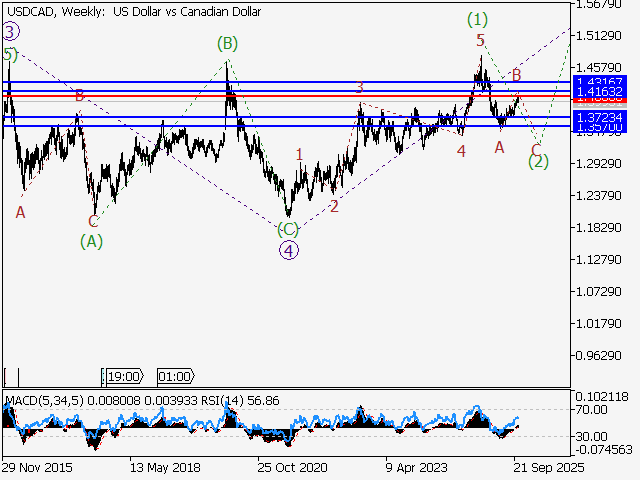The image size is (640, 480).
Task: Click the red wave 5 label
Action: pos(481,40)
